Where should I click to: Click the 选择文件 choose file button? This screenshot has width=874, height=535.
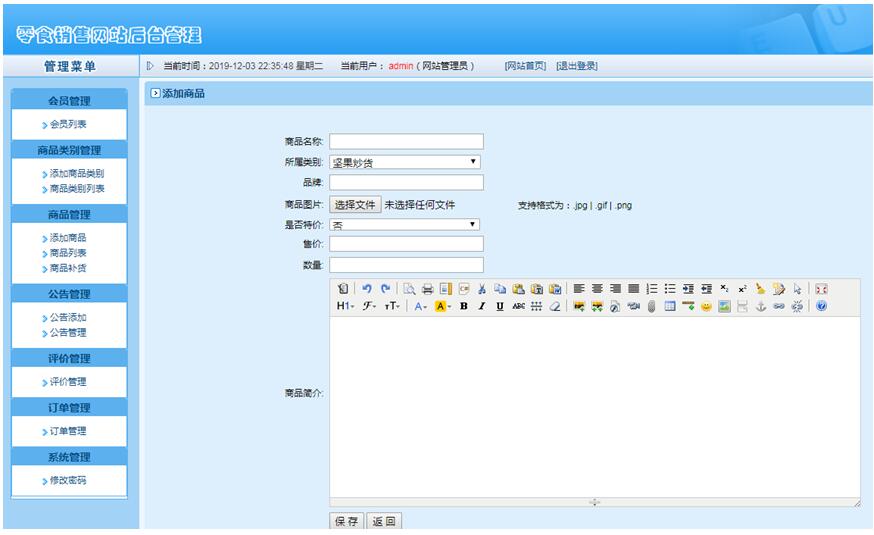[x=355, y=205]
